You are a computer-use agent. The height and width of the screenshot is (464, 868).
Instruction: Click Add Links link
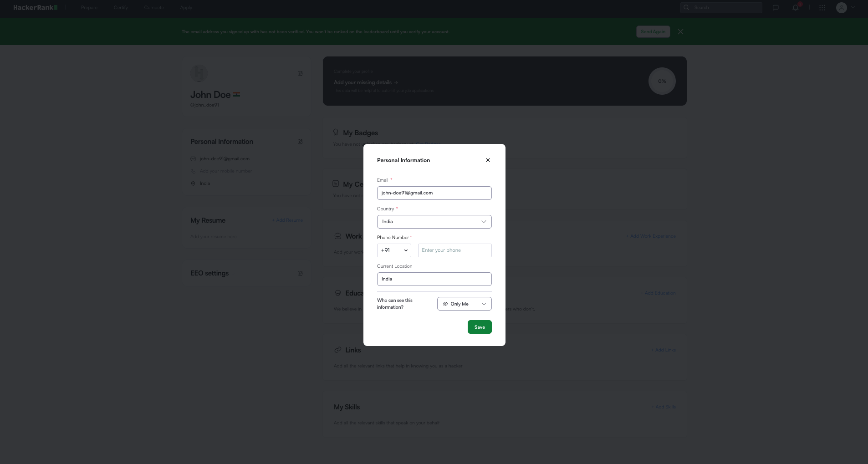[664, 350]
